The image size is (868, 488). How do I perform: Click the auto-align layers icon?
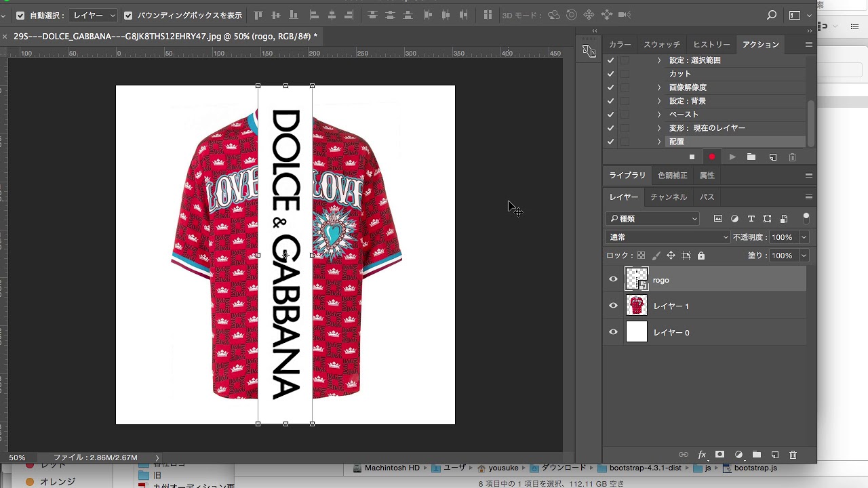488,15
